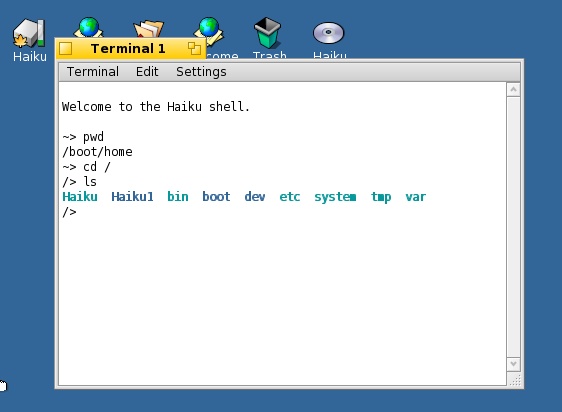Click the '~> cd /' command line
This screenshot has width=562, height=412.
click(x=86, y=167)
